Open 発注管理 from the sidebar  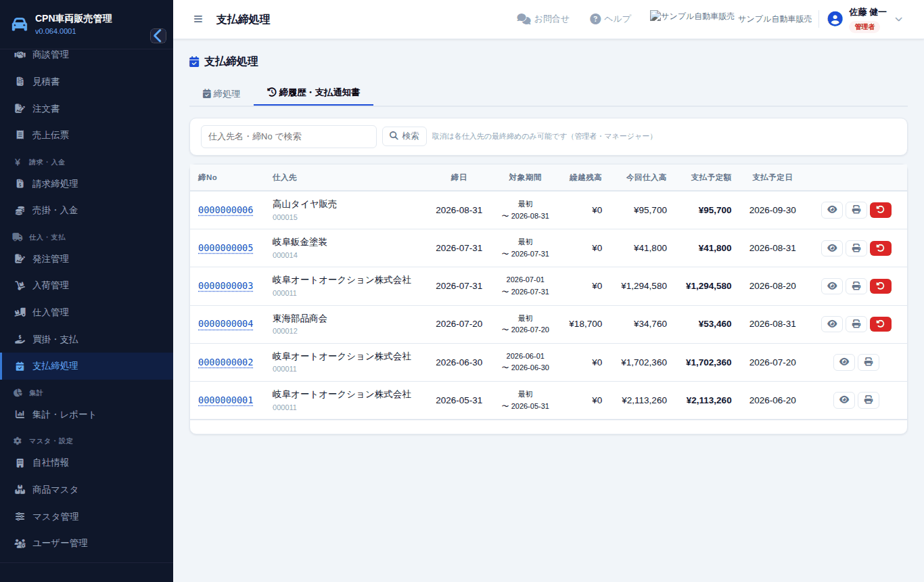87,259
